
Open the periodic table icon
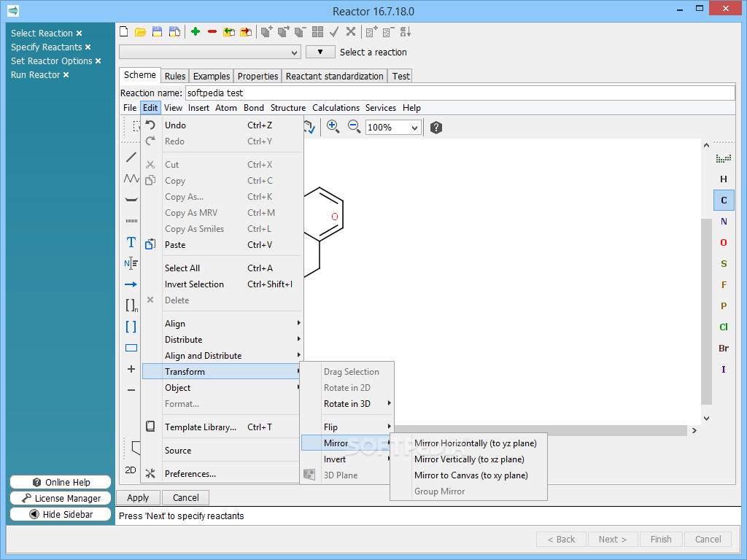724,158
